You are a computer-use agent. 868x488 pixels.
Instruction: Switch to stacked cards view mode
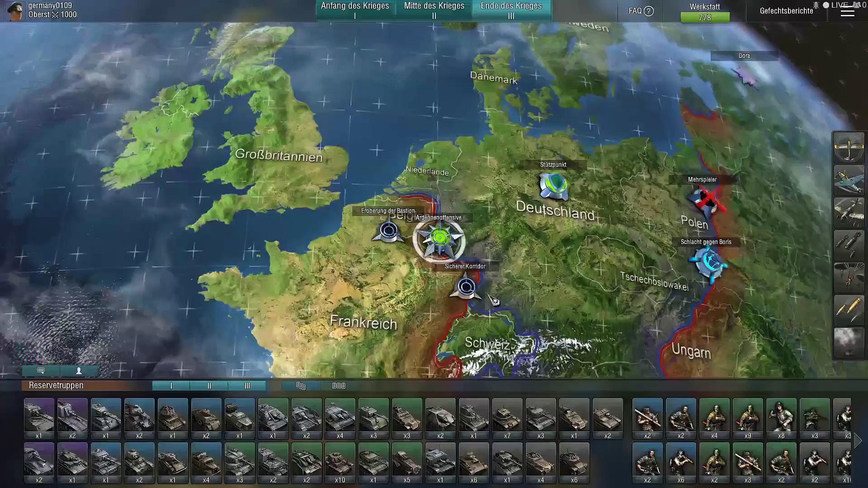tap(301, 386)
